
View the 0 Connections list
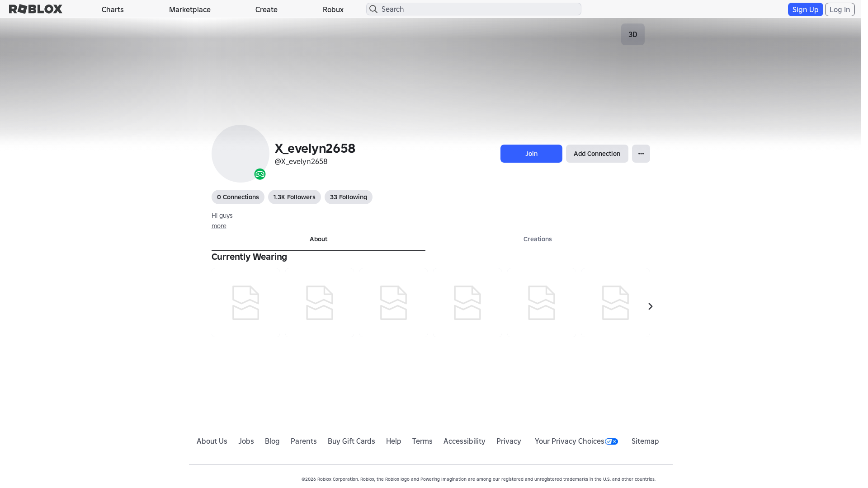238,197
